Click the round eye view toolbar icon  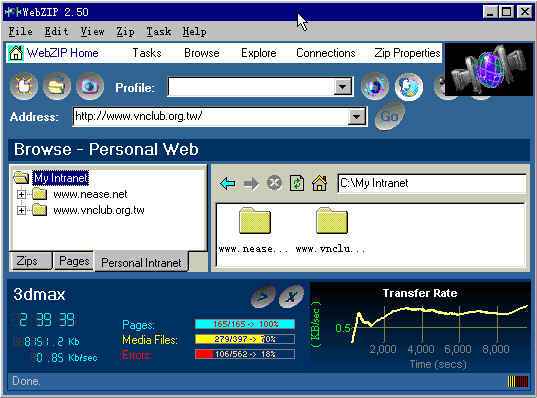tap(90, 86)
